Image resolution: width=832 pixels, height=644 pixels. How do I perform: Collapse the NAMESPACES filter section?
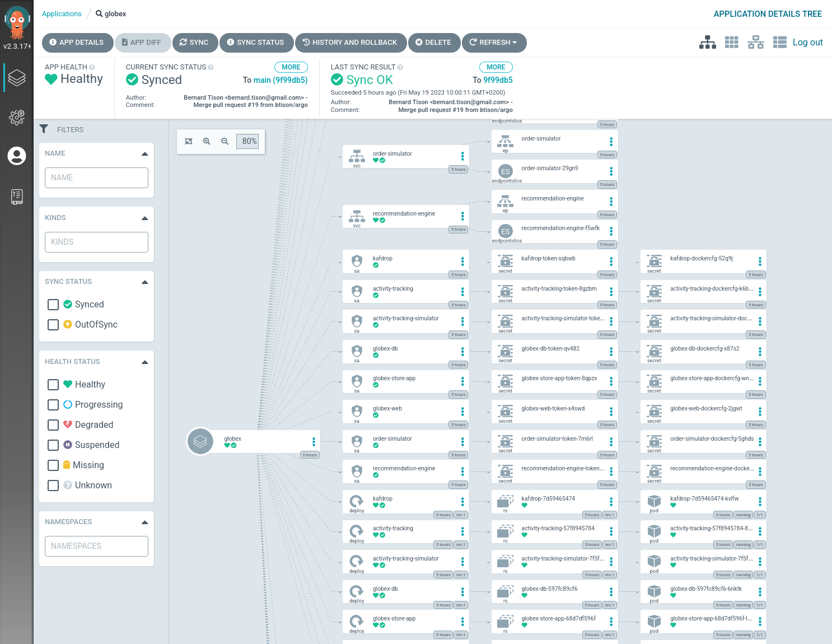coord(145,522)
